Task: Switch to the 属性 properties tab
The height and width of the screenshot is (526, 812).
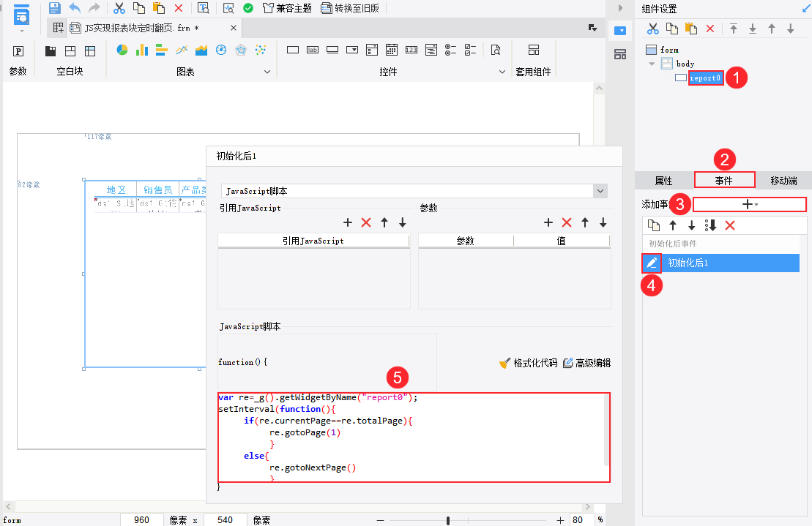Action: 664,181
